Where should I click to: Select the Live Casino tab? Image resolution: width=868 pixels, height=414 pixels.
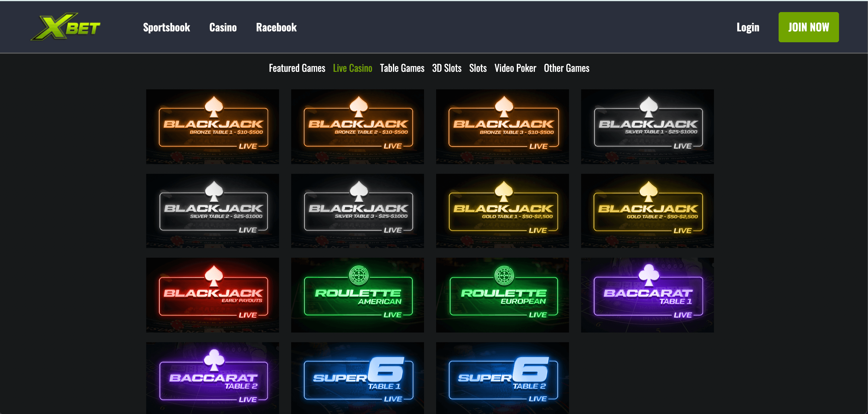(352, 68)
